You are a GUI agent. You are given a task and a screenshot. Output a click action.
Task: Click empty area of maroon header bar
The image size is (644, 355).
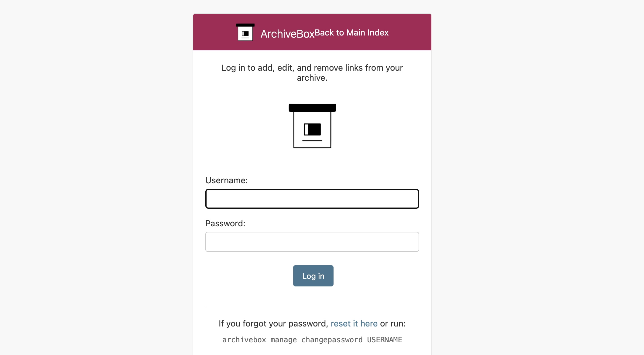tap(410, 32)
